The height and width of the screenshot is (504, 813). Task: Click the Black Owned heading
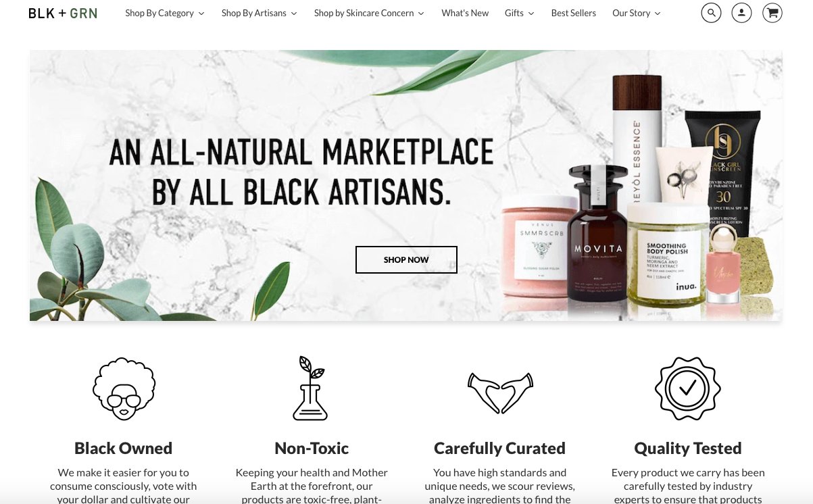(123, 448)
